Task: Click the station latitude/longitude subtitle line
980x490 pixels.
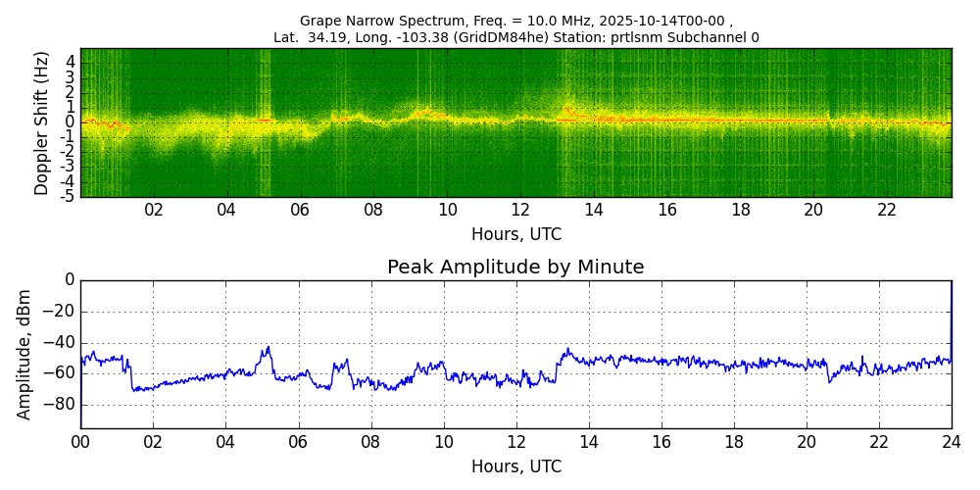Action: (x=515, y=38)
